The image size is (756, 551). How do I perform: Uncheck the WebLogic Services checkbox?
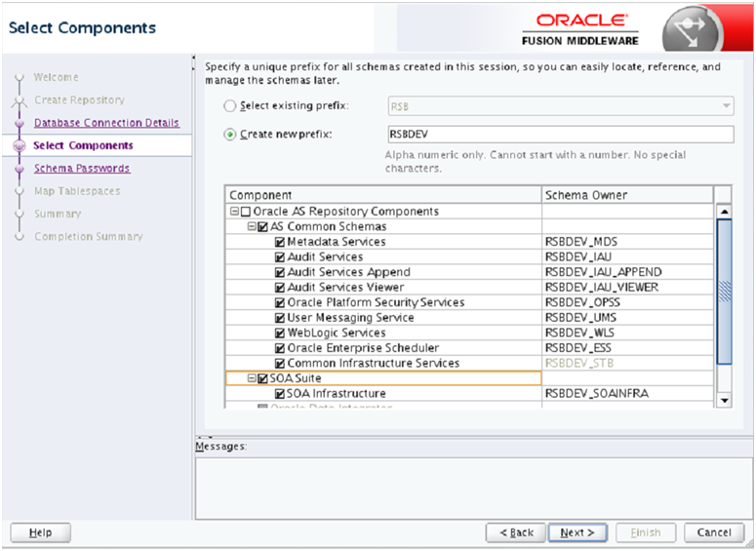[x=280, y=334]
